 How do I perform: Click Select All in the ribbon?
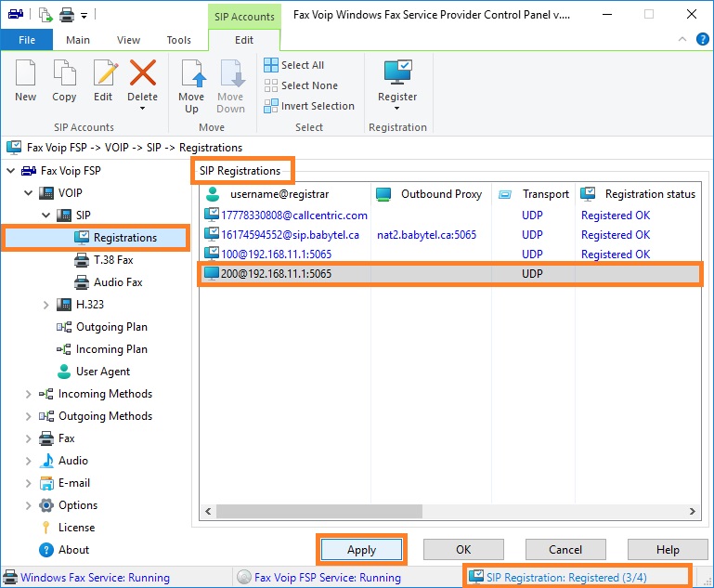[x=294, y=65]
